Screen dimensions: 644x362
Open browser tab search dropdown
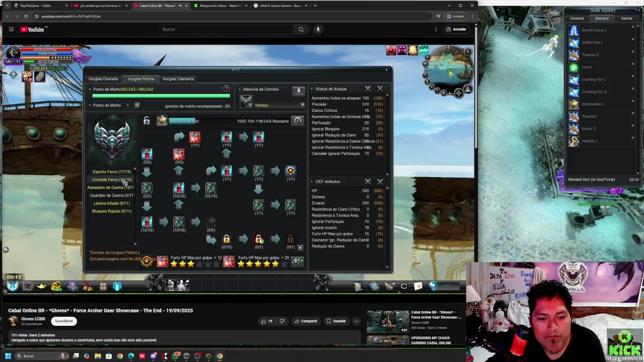click(7, 6)
